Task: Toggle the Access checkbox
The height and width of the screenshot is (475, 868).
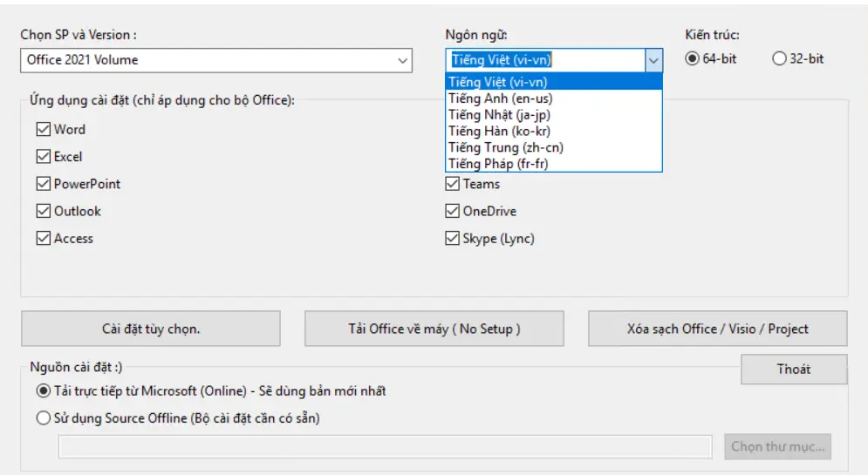Action: click(44, 238)
